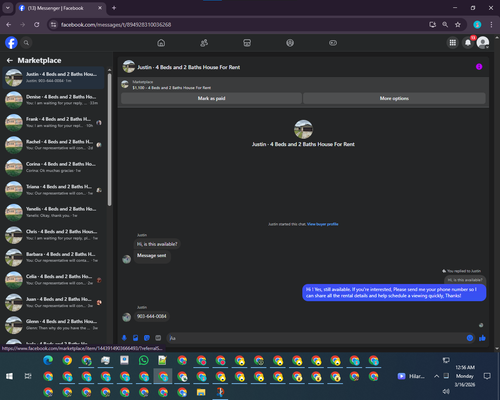This screenshot has height=400, width=500.
Task: Open the emoji picker in message box
Action: pos(470,338)
